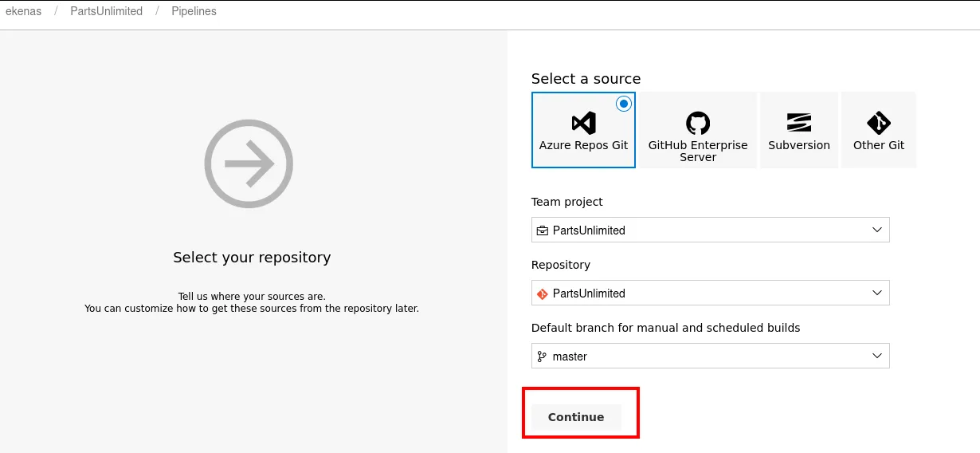Click the Azure Repos Git icon

[x=583, y=123]
